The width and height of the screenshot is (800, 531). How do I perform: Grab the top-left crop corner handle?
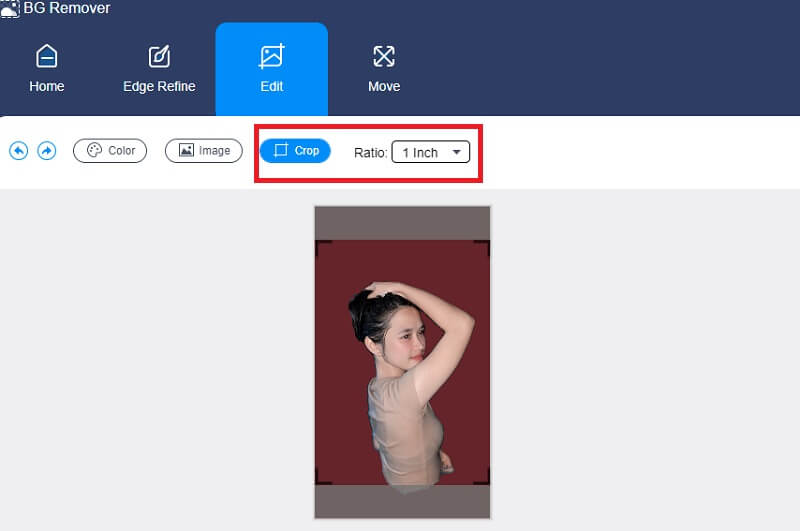click(x=319, y=244)
